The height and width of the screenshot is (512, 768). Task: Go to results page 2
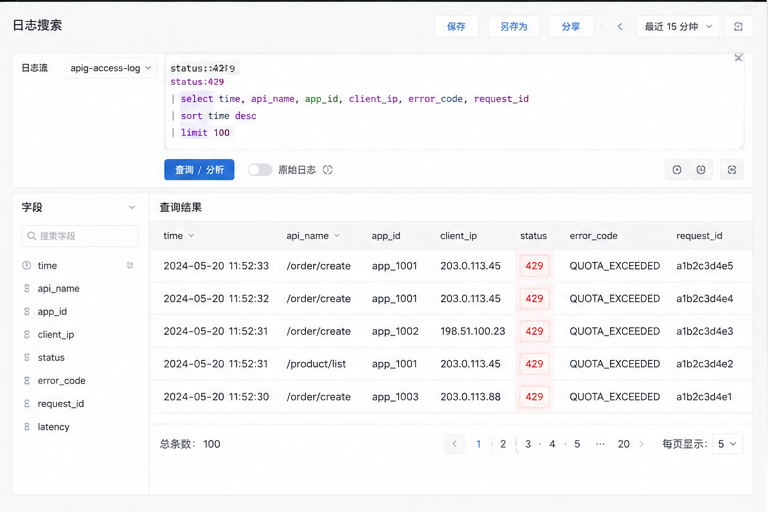(503, 444)
